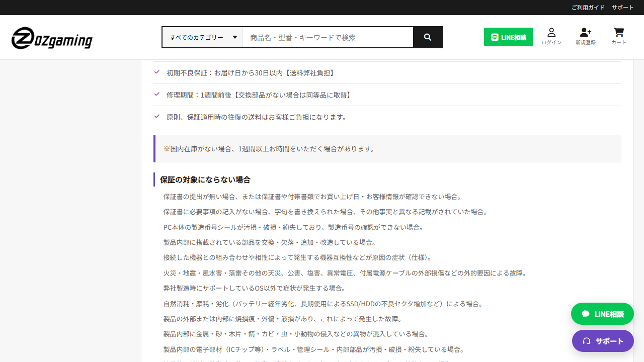Click PC本体の製造番号シール line
The image size is (644, 362).
click(x=293, y=227)
